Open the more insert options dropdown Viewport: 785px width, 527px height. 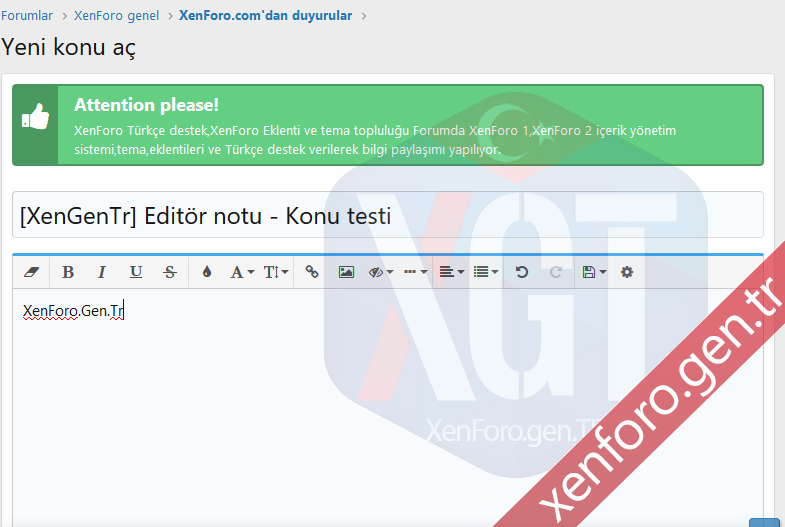416,272
